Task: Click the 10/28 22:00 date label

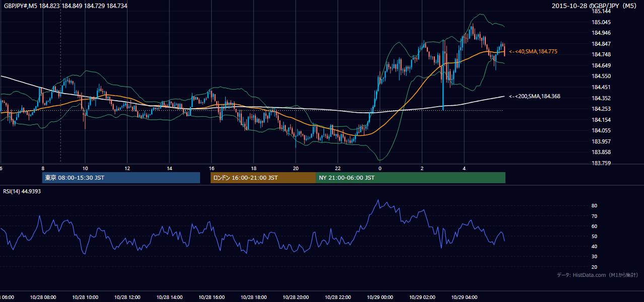Action: point(338,297)
